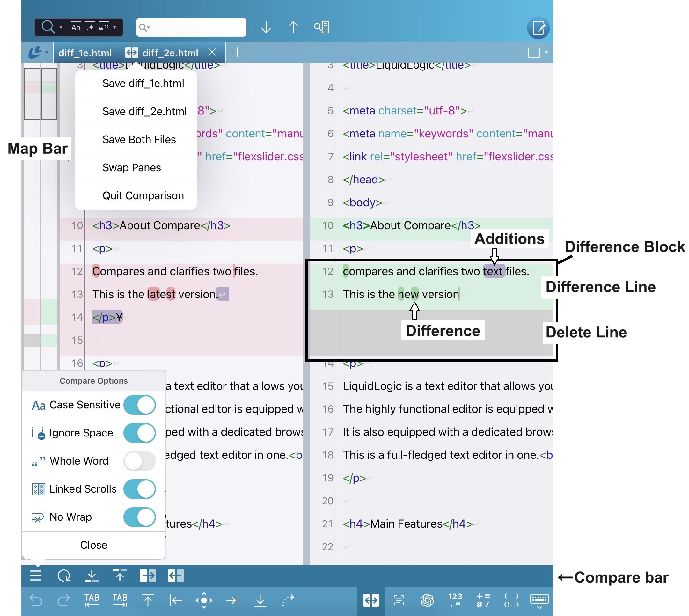The width and height of the screenshot is (689, 616).
Task: Disable Case Sensitive comparison
Action: (x=139, y=405)
